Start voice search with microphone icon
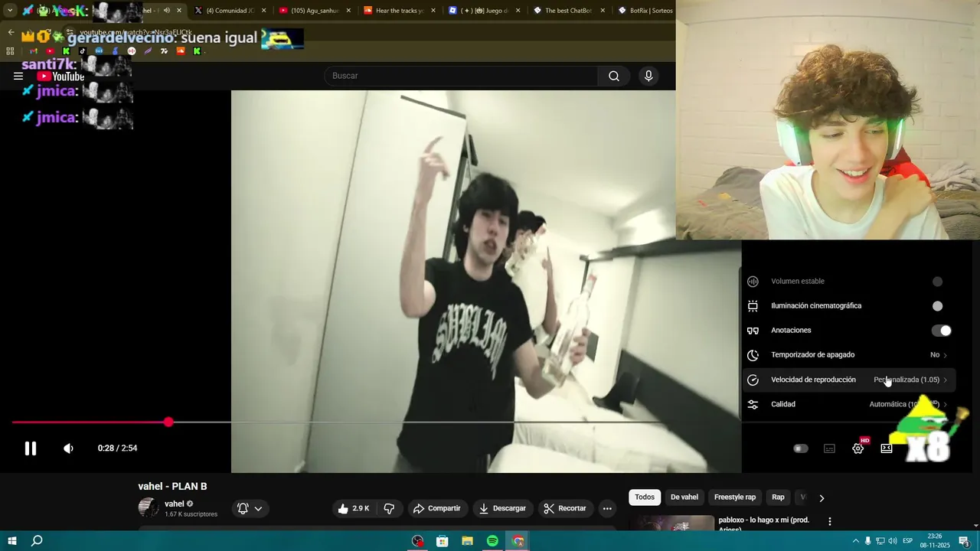Screen dimensions: 980x551 pyautogui.click(x=648, y=76)
